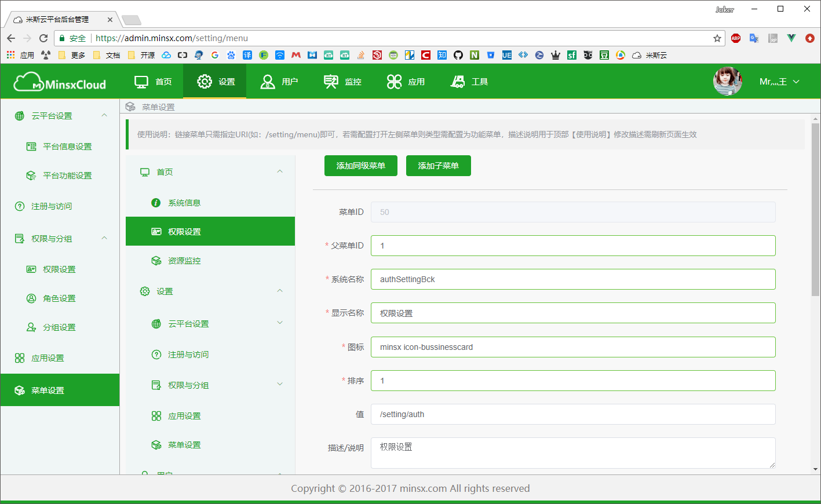Screen dimensions: 821x504
Task: Select the highlighted 权限设置 tree item
Action: pyautogui.click(x=210, y=231)
